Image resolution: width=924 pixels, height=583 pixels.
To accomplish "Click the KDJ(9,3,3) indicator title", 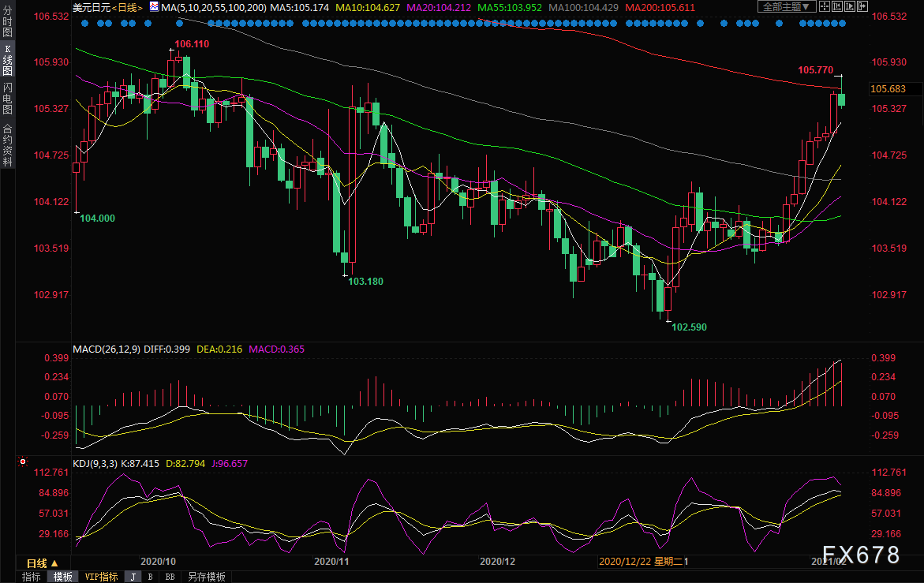I will (95, 463).
